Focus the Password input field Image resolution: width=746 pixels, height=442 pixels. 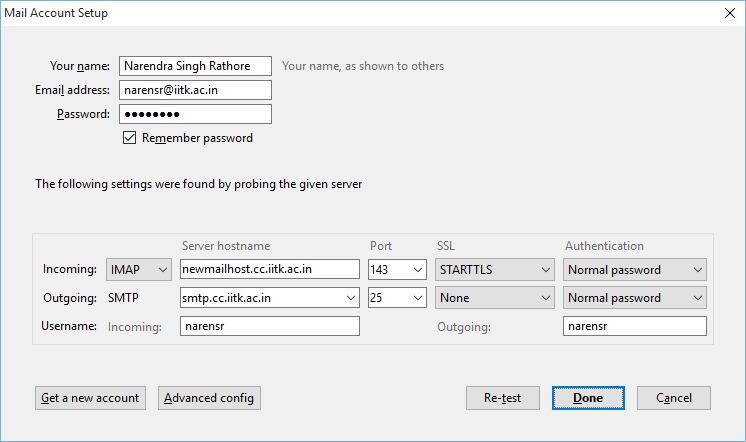195,114
